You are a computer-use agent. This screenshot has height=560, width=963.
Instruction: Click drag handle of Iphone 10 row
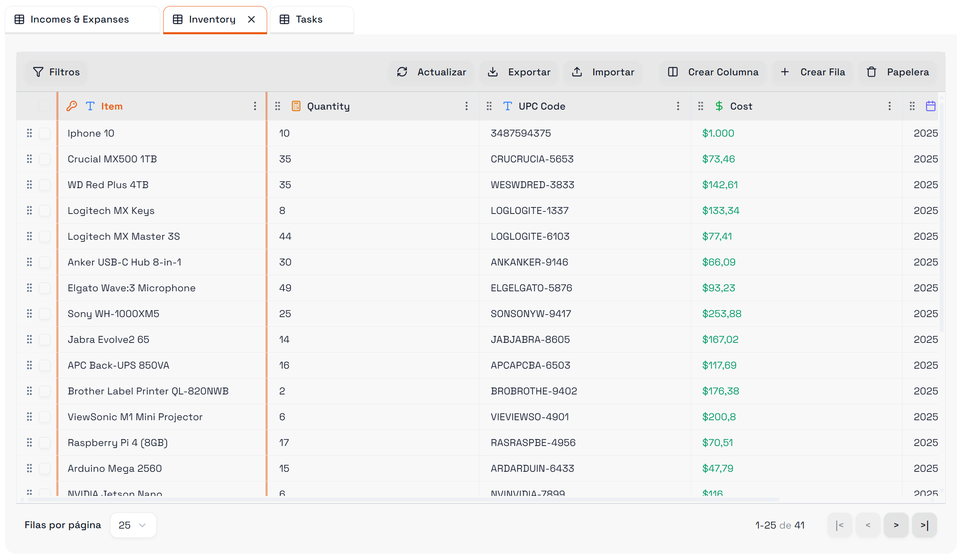tap(29, 133)
